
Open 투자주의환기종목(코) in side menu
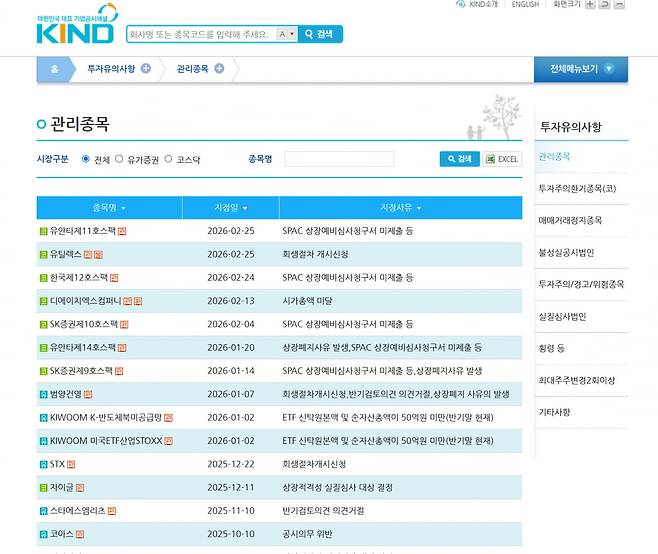pyautogui.click(x=577, y=188)
